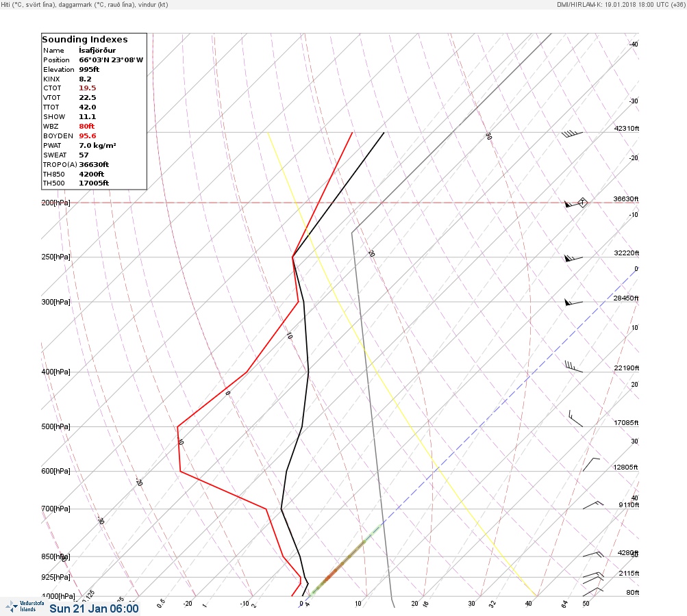
Task: Click the '9110ft' altitude label
Action: pyautogui.click(x=629, y=505)
